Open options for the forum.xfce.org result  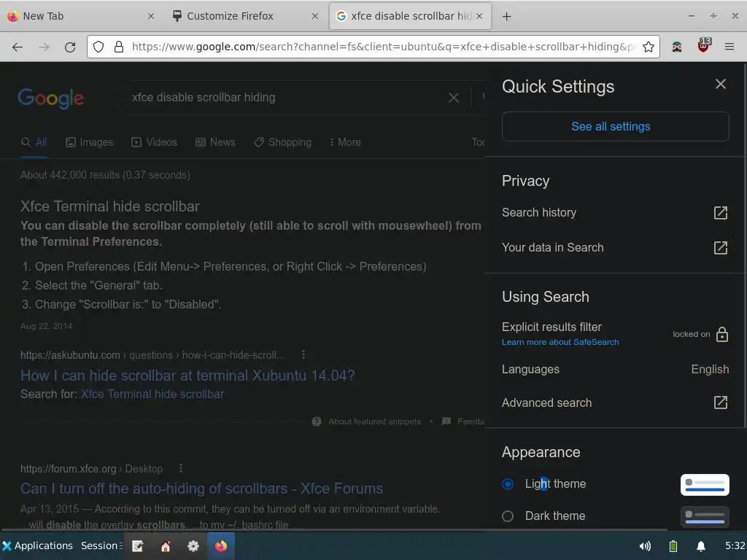[x=181, y=469]
